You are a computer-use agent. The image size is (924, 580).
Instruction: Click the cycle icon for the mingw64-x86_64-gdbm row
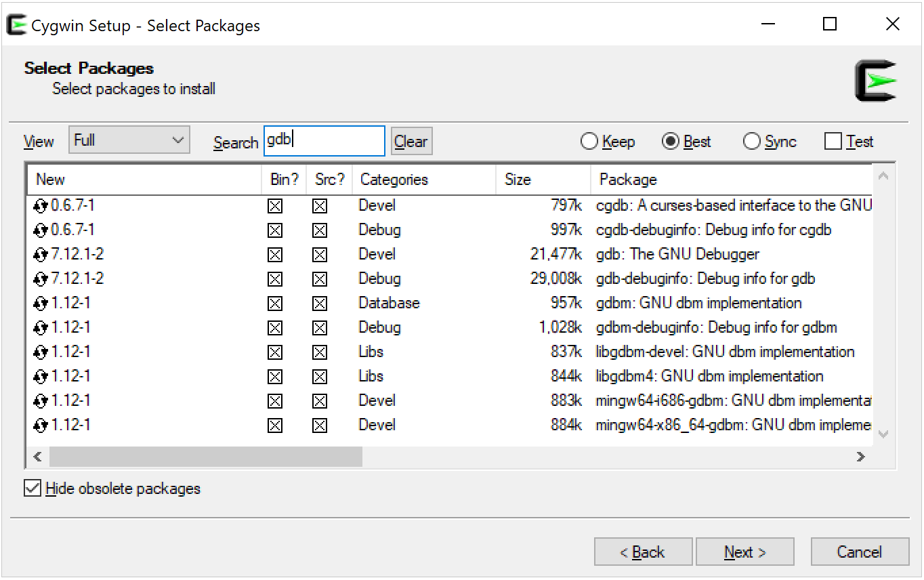click(x=41, y=426)
